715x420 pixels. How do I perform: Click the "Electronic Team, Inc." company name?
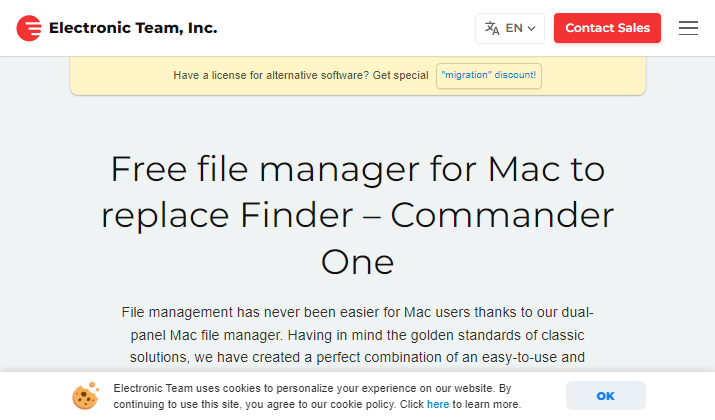pos(133,28)
